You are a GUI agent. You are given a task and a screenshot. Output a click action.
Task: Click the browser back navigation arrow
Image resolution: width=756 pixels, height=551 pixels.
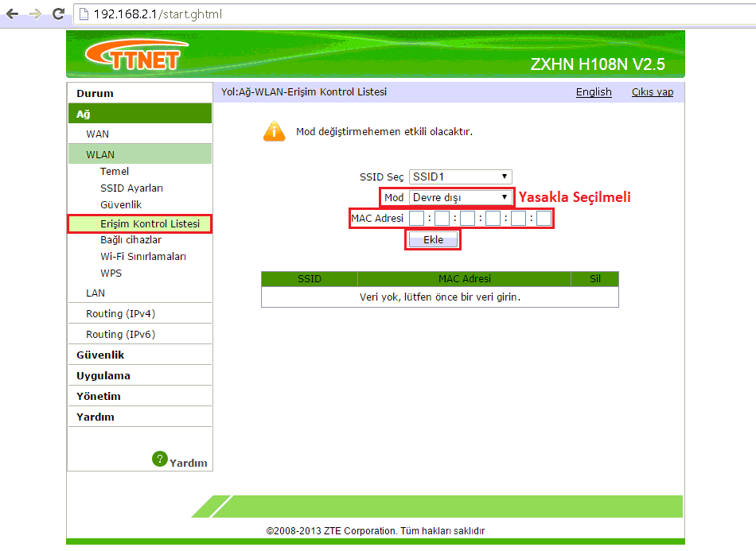(11, 14)
